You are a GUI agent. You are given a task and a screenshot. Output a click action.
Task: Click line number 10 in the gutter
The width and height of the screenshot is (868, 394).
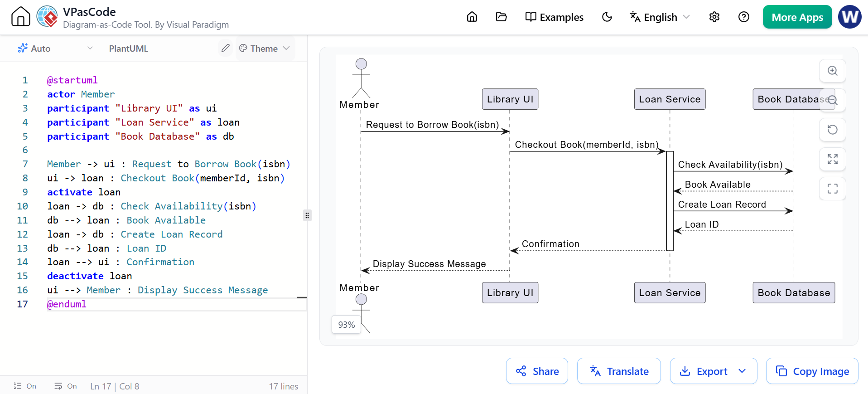click(x=23, y=206)
